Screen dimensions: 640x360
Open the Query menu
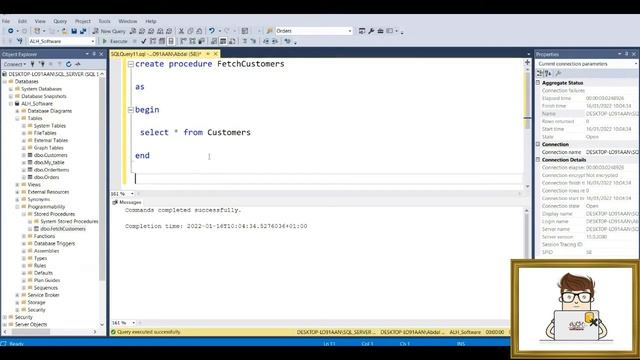(x=60, y=21)
